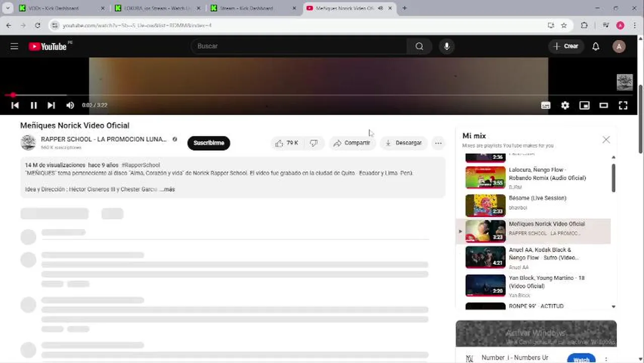Click the channel watermark in player
644x363 pixels.
(625, 82)
